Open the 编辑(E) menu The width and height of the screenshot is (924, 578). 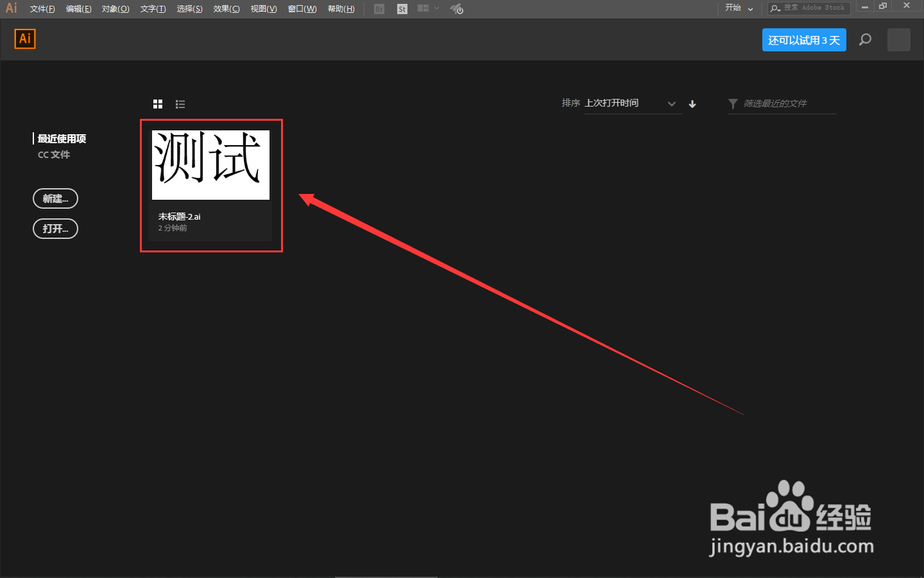pos(79,9)
